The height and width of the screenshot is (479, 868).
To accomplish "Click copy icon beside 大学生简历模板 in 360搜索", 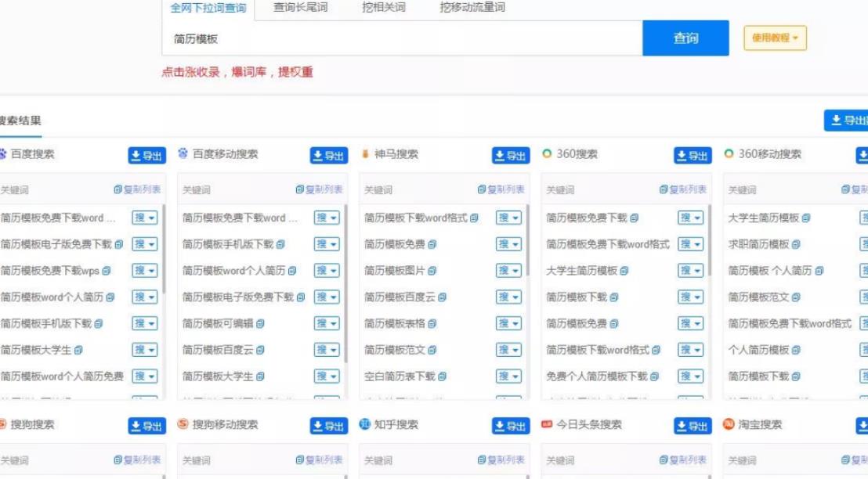I will click(x=624, y=271).
